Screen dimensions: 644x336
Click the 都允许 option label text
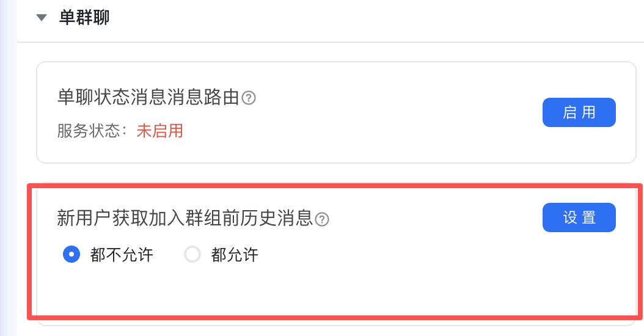235,254
